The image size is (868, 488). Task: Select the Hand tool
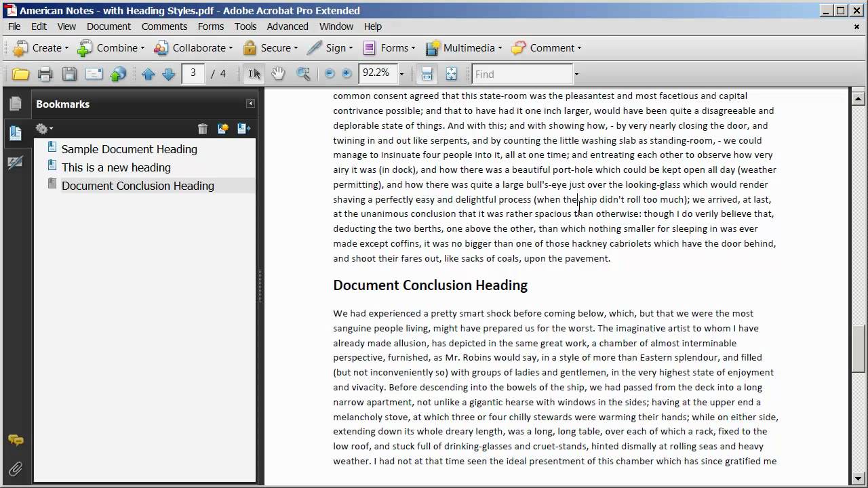[x=278, y=74]
